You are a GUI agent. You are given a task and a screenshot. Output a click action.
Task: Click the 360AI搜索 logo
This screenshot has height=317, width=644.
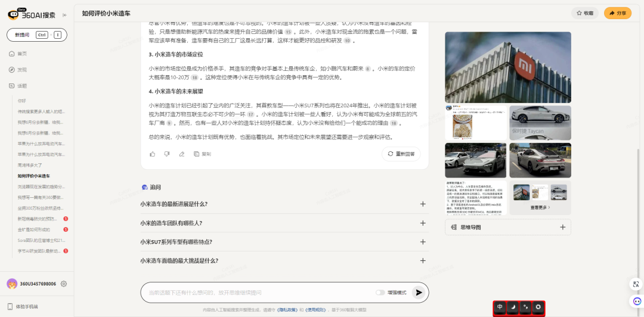point(31,14)
